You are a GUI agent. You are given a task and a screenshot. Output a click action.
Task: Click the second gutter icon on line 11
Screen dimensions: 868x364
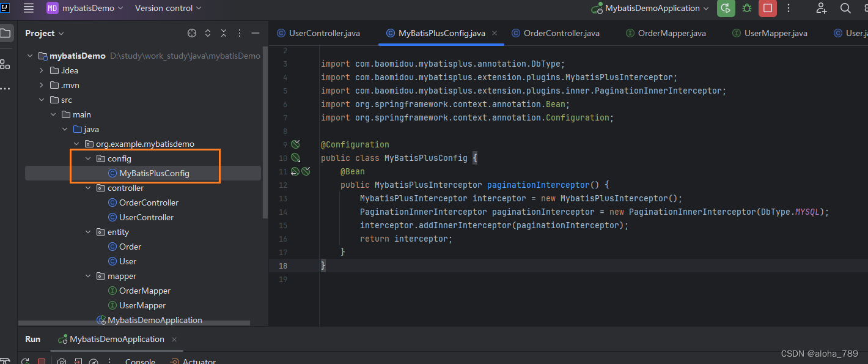click(306, 171)
